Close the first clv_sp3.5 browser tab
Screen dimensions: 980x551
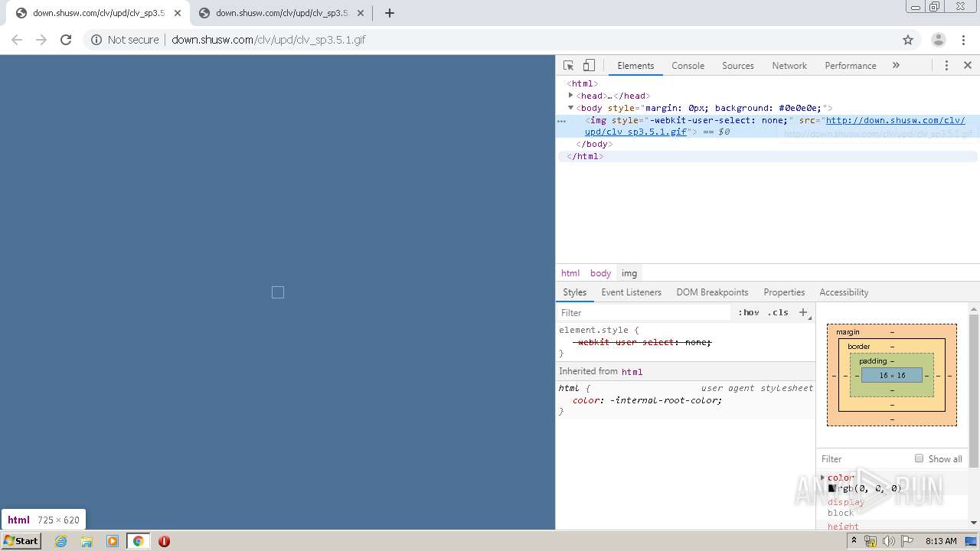[178, 13]
